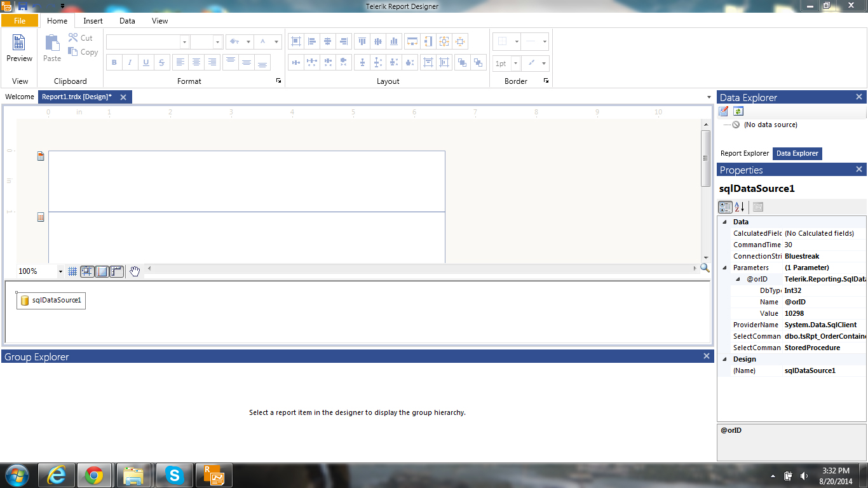The height and width of the screenshot is (488, 868).
Task: Switch to the Data ribbon tab
Action: point(127,21)
